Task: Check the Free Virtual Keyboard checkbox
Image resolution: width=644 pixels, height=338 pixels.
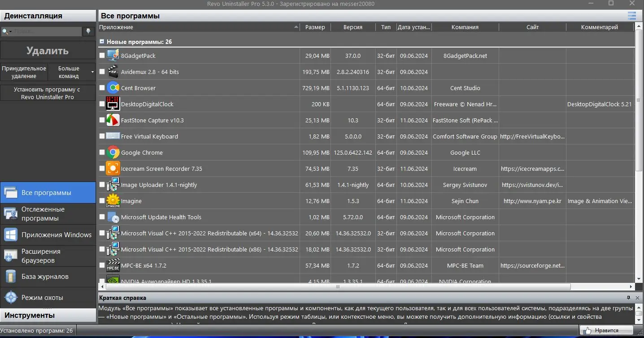Action: click(102, 136)
